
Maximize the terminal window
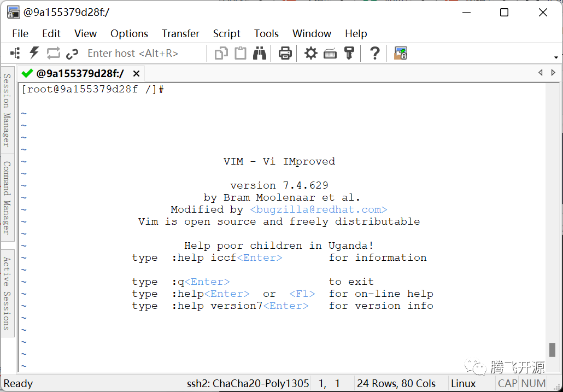pos(504,13)
